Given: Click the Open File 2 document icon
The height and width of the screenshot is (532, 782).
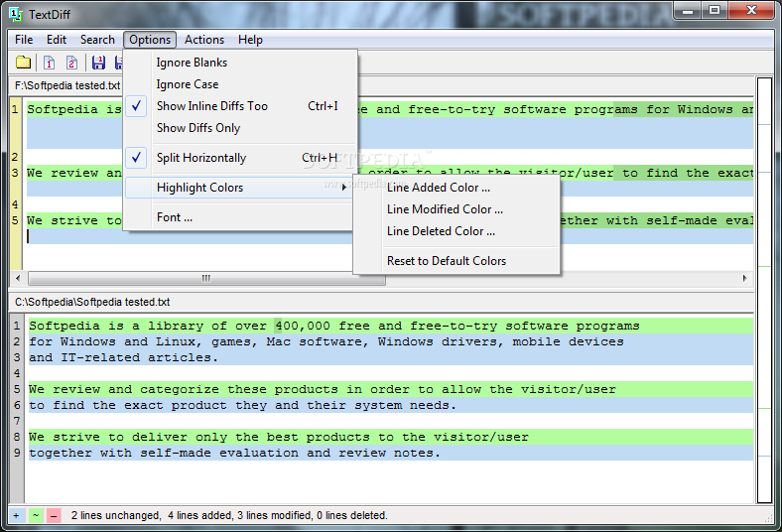Looking at the screenshot, I should tap(71, 63).
